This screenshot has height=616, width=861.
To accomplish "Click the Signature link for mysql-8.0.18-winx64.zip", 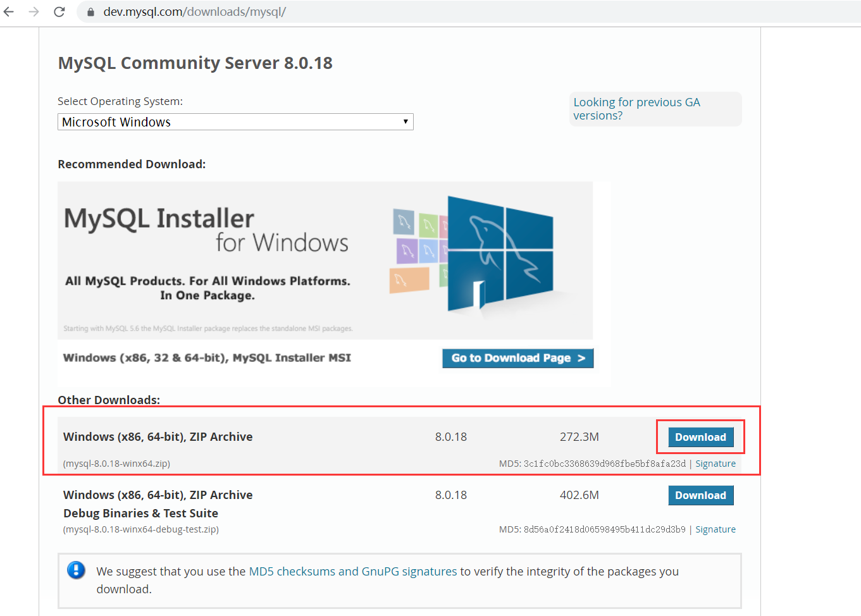I will pos(715,463).
